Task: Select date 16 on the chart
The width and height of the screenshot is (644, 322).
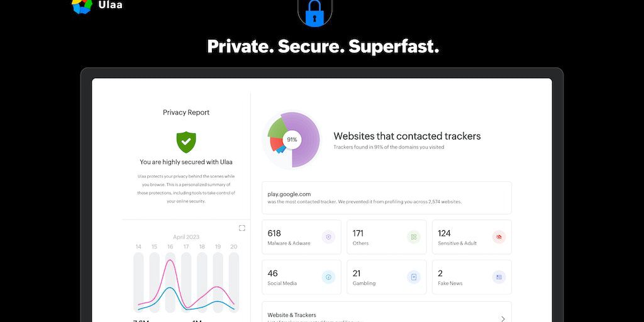Action: point(170,247)
